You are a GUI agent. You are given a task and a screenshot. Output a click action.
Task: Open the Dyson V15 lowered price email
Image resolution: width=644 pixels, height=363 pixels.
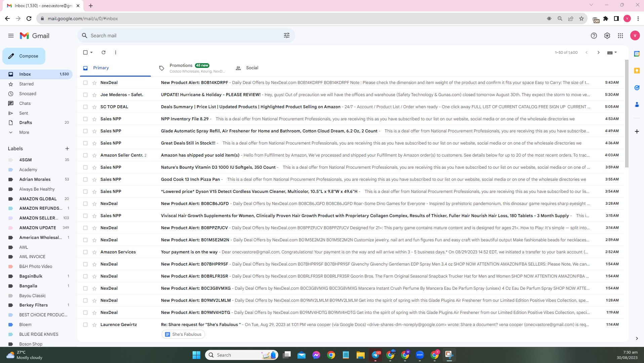tap(351, 192)
